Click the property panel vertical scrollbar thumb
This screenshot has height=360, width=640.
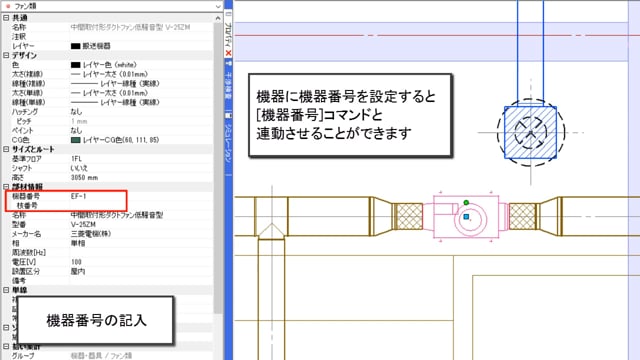pyautogui.click(x=218, y=167)
